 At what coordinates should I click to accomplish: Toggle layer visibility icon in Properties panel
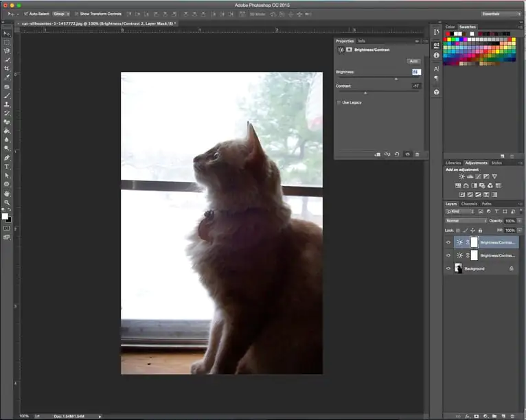408,154
